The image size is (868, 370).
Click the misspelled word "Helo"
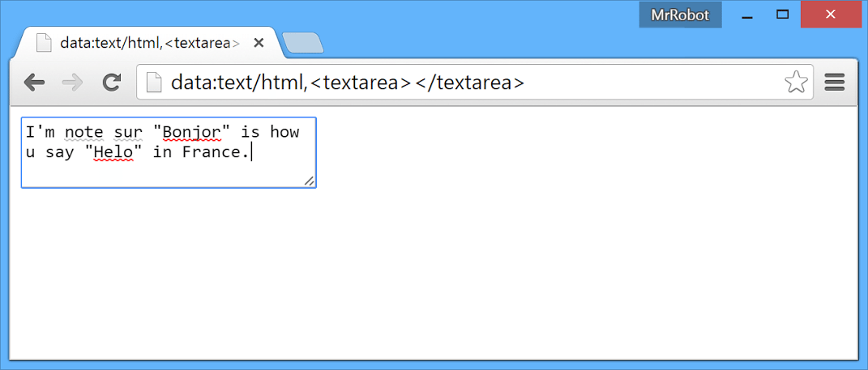114,152
